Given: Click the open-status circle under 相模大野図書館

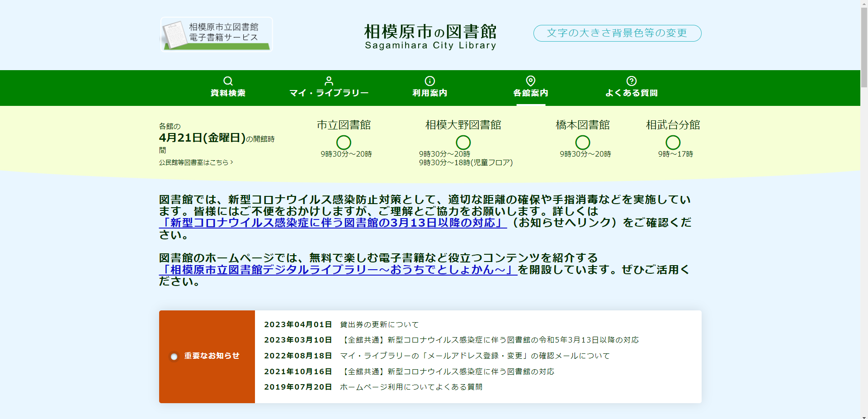Looking at the screenshot, I should [463, 143].
